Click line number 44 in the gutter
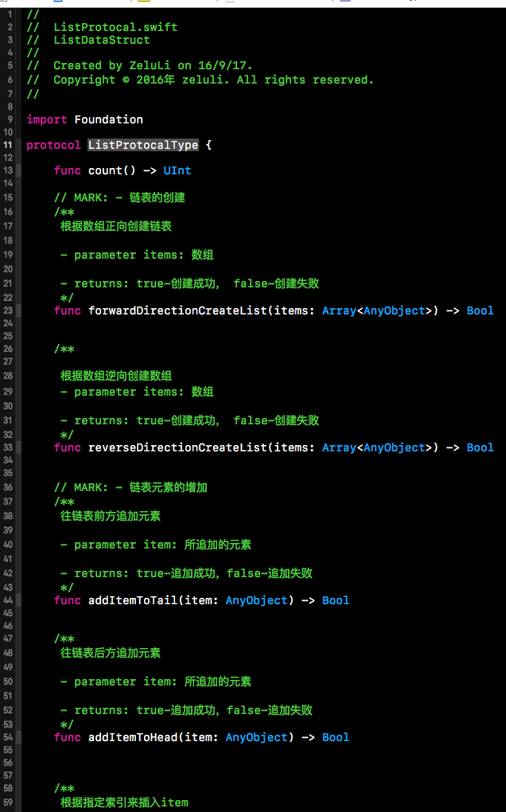The image size is (506, 812). tap(8, 600)
